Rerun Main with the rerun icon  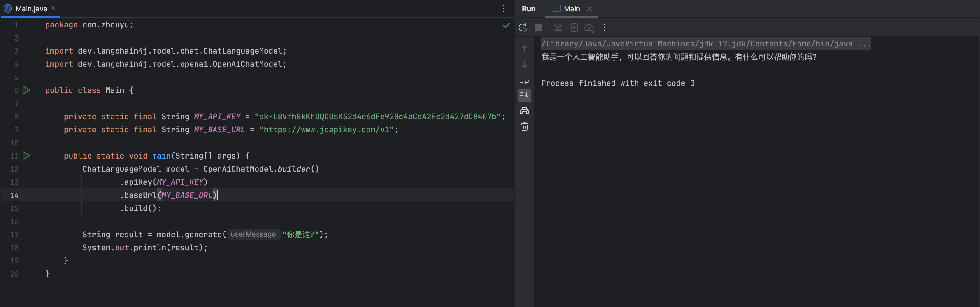pos(523,27)
